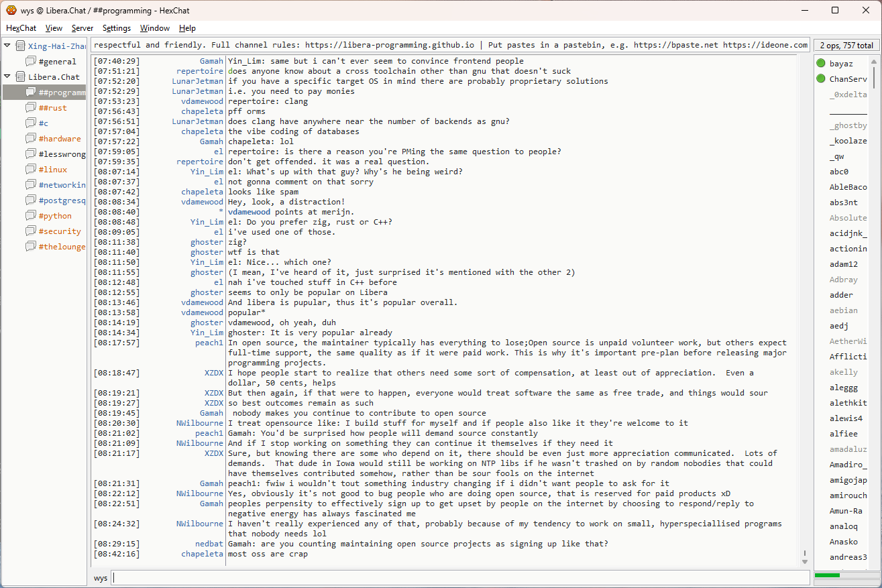Click the Libera.Chat server icon in tree
The width and height of the screenshot is (882, 588).
[x=20, y=77]
